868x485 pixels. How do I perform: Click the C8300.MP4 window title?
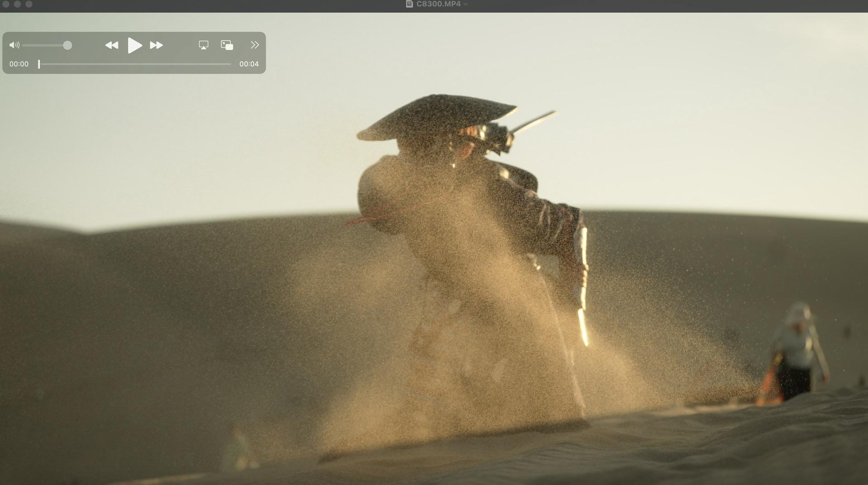[x=438, y=4]
